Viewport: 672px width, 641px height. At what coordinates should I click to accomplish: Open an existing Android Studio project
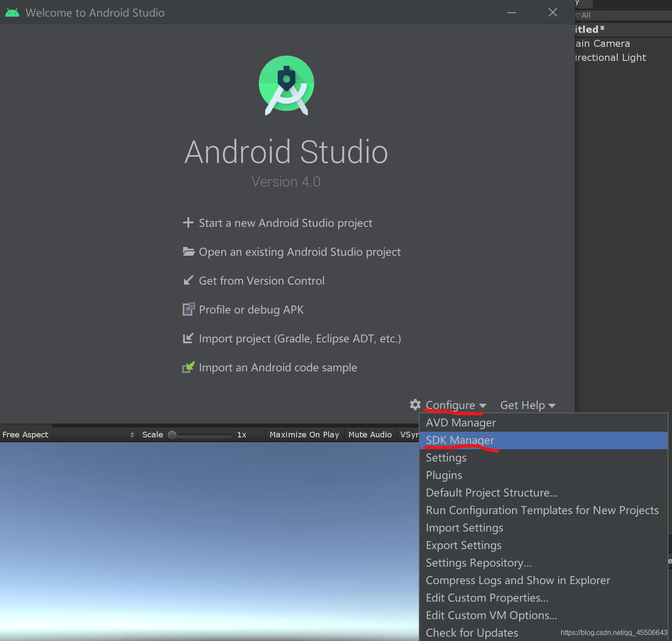pyautogui.click(x=300, y=252)
